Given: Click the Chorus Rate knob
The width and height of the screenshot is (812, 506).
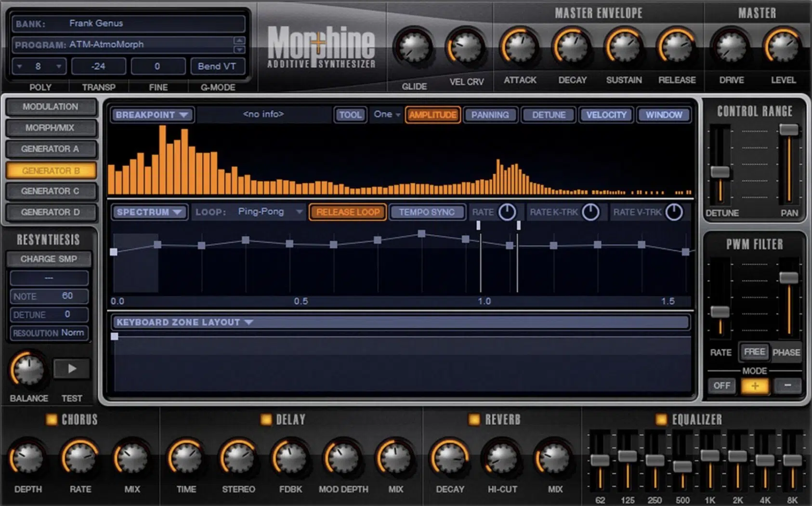Looking at the screenshot, I should coord(79,457).
